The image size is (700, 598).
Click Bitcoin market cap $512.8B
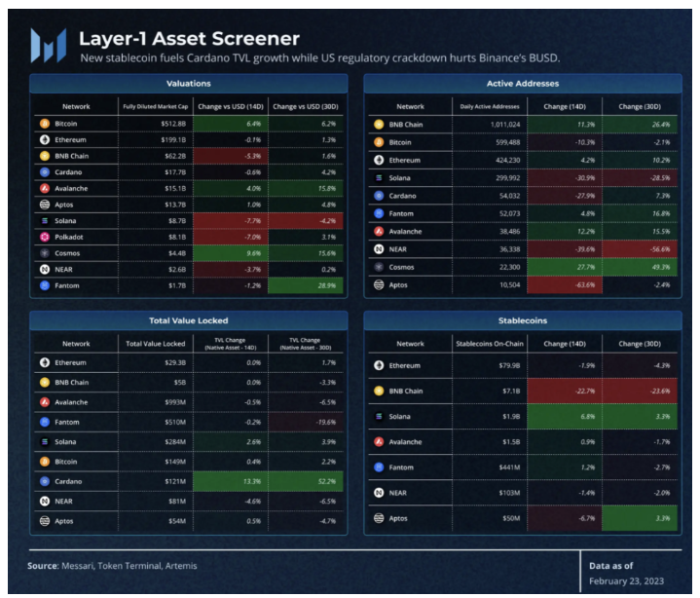tap(173, 124)
